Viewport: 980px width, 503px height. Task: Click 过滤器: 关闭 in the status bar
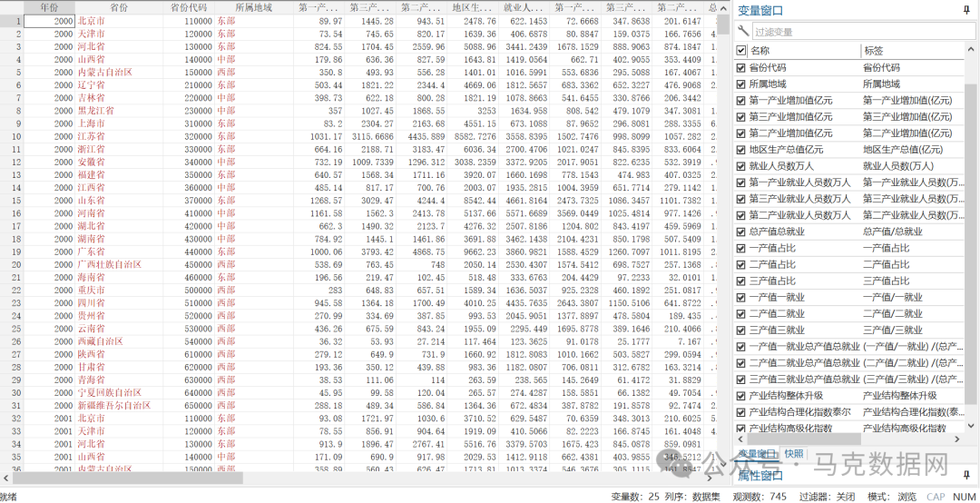pyautogui.click(x=827, y=496)
